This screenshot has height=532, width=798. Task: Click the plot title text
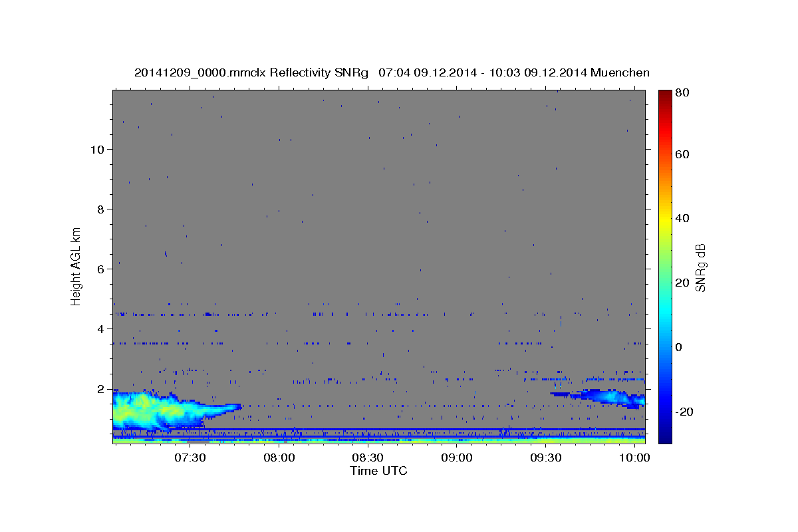pyautogui.click(x=392, y=72)
